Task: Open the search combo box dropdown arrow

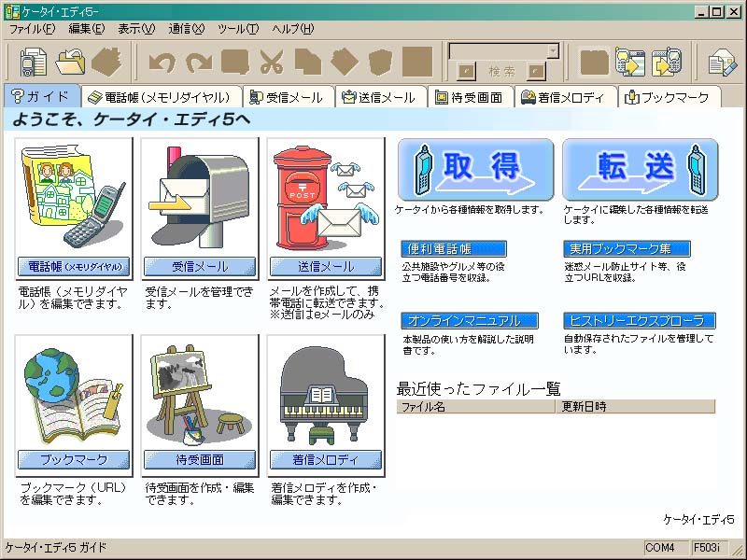Action: coord(553,50)
